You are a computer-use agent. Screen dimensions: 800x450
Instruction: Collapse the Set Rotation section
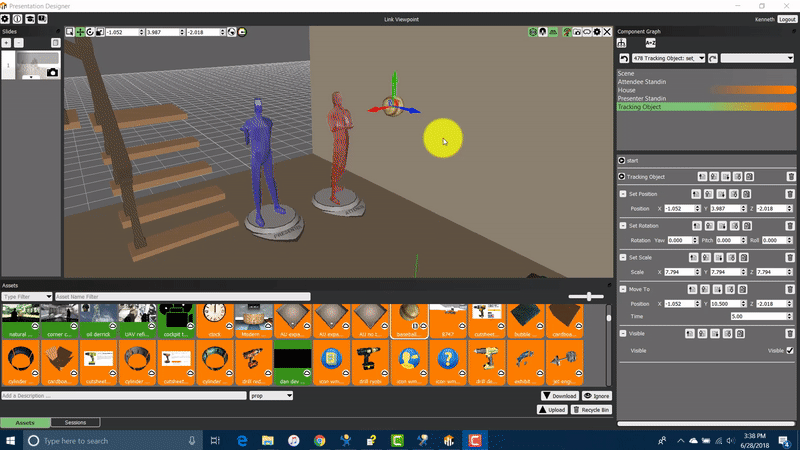[x=623, y=226]
